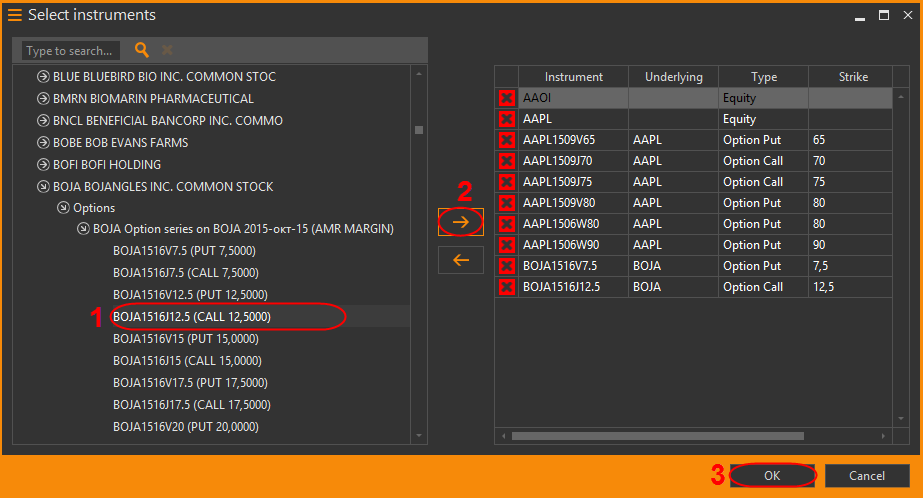Remove AAPL1506W90 using red X icon
This screenshot has width=923, height=498.
(x=507, y=245)
